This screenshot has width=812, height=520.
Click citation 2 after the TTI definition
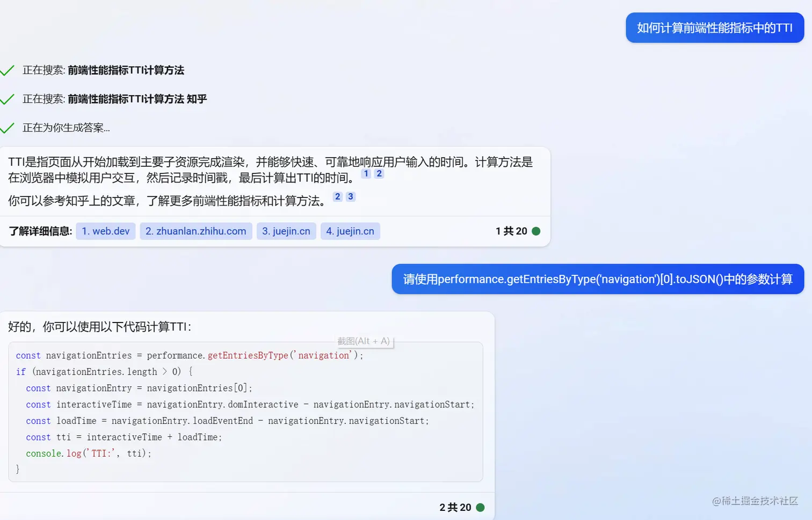[379, 174]
